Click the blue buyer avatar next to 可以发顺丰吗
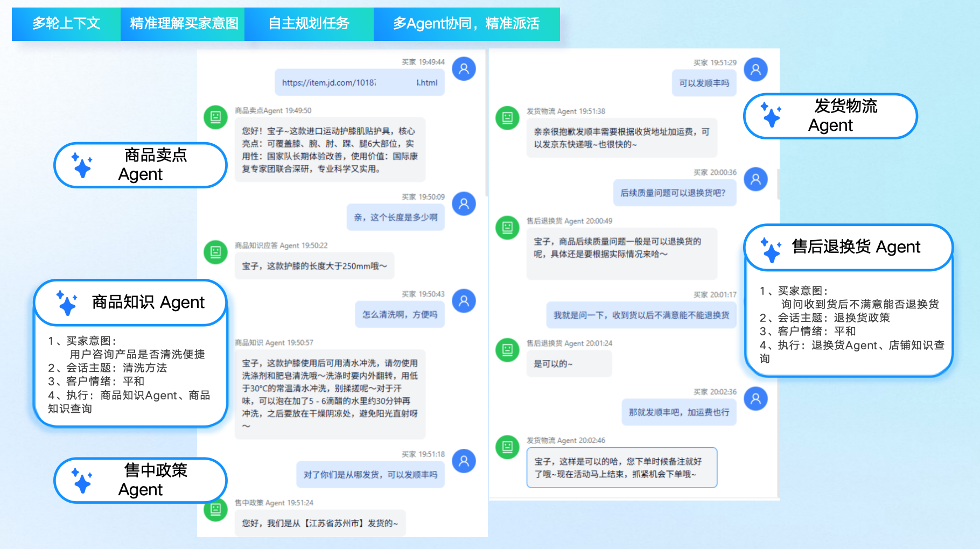Image resolution: width=980 pixels, height=549 pixels. (x=755, y=69)
